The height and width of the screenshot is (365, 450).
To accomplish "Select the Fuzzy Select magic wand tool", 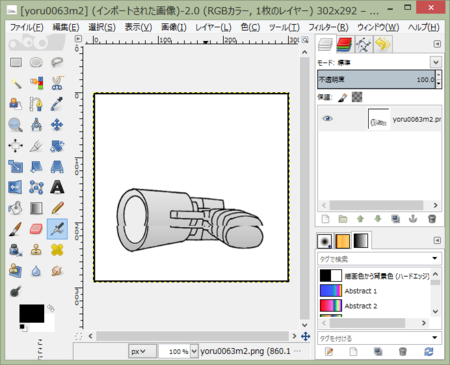I will [x=16, y=83].
